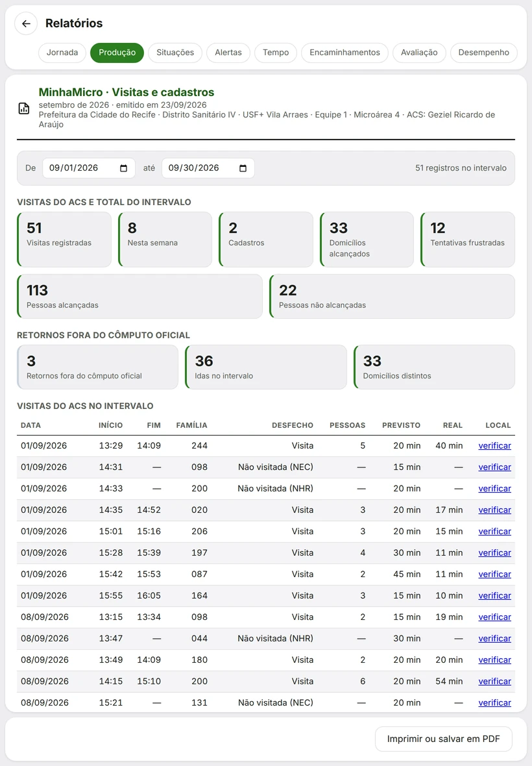Click the INÍCIO column header

(x=111, y=425)
